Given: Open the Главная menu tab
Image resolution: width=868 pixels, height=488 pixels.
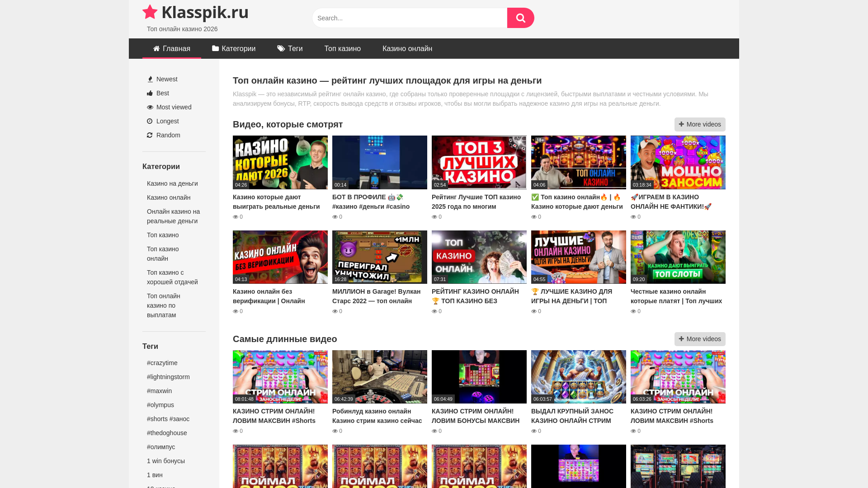Looking at the screenshot, I should click(x=172, y=49).
